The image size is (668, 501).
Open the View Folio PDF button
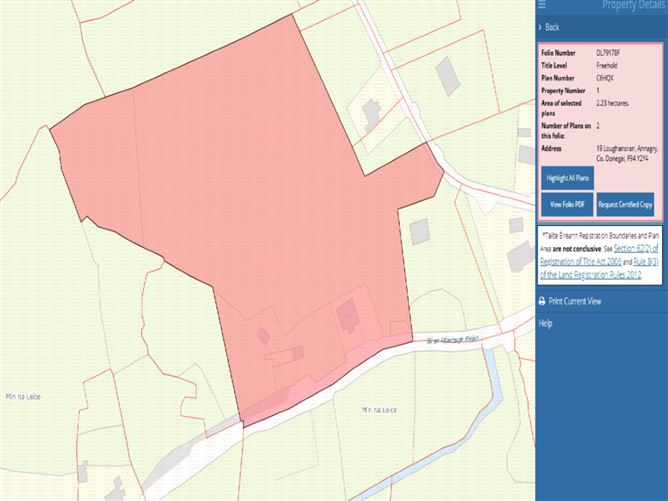coord(566,204)
